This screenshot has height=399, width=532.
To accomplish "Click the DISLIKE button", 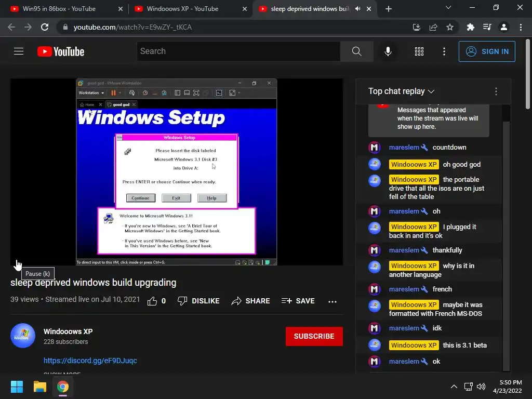I will (198, 301).
